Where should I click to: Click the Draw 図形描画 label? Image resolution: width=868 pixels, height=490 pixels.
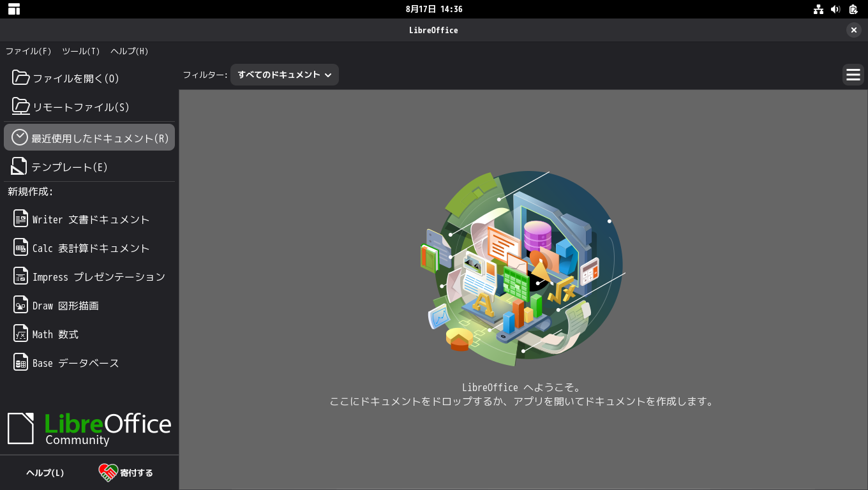click(66, 306)
